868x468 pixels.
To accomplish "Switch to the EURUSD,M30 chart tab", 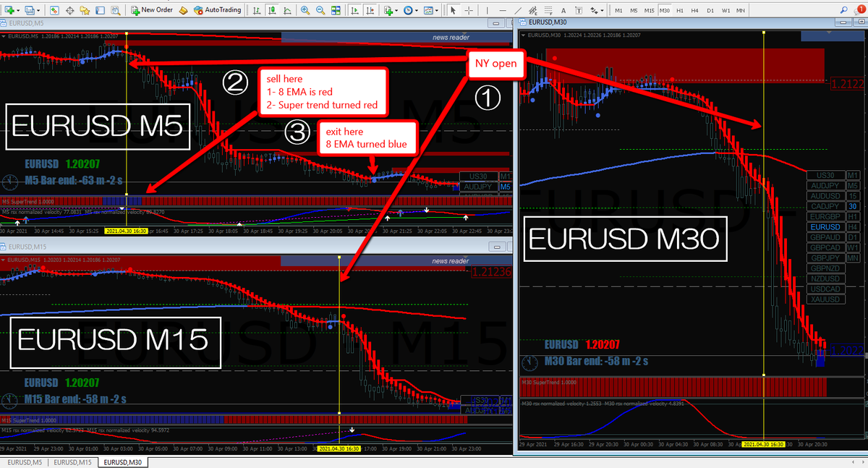I will pos(124,461).
